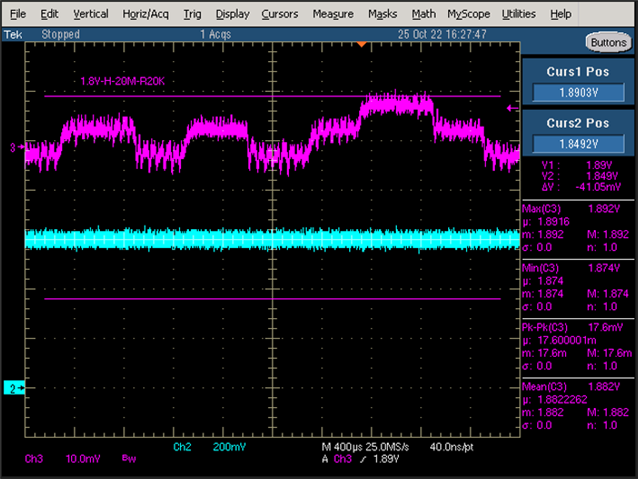Click the date and time stamp
The image size is (638, 479).
[442, 35]
